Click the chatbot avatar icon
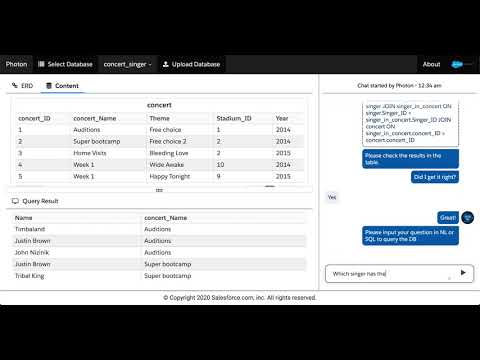 click(468, 218)
